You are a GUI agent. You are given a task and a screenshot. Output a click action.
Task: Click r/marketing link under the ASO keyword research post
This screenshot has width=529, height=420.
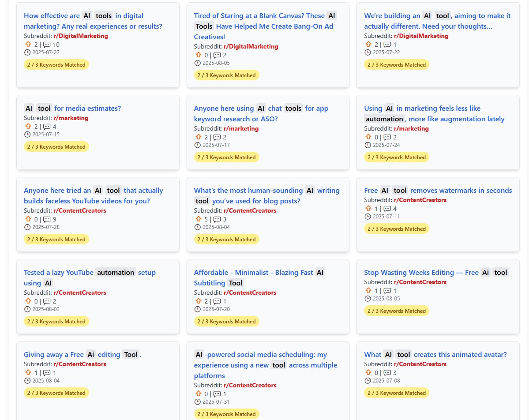point(241,128)
